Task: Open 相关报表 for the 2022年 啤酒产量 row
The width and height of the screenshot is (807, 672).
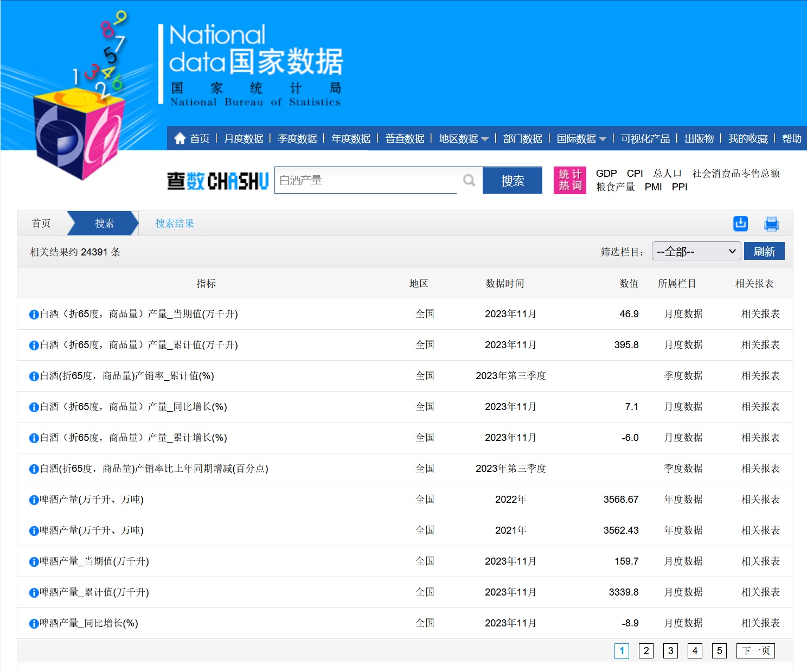Action: [x=760, y=500]
